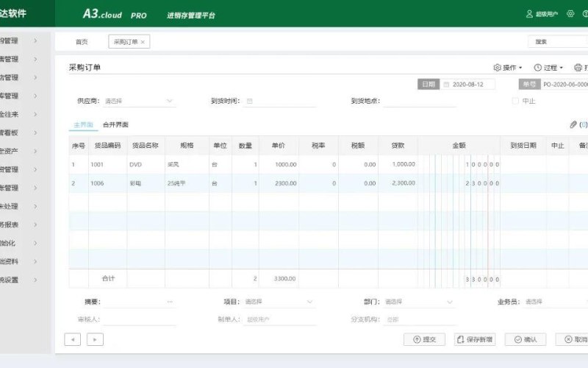Click the 保存新增 button
The width and height of the screenshot is (588, 368).
[474, 339]
